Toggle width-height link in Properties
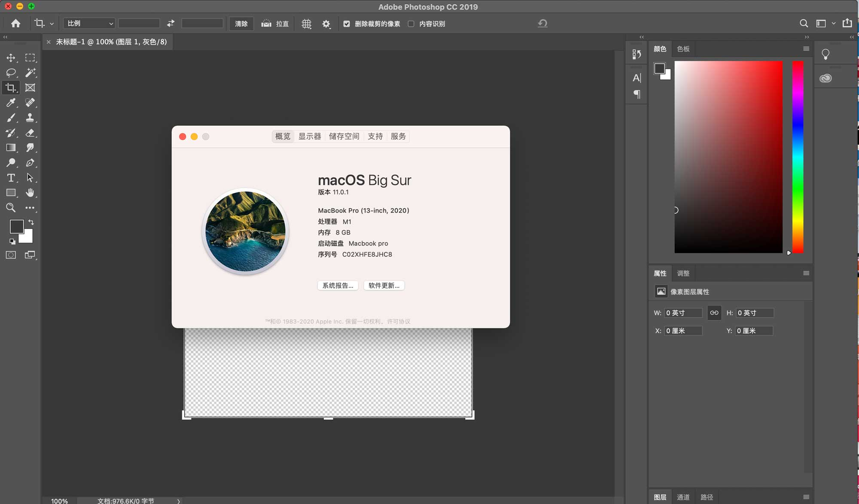859x504 pixels. tap(714, 313)
